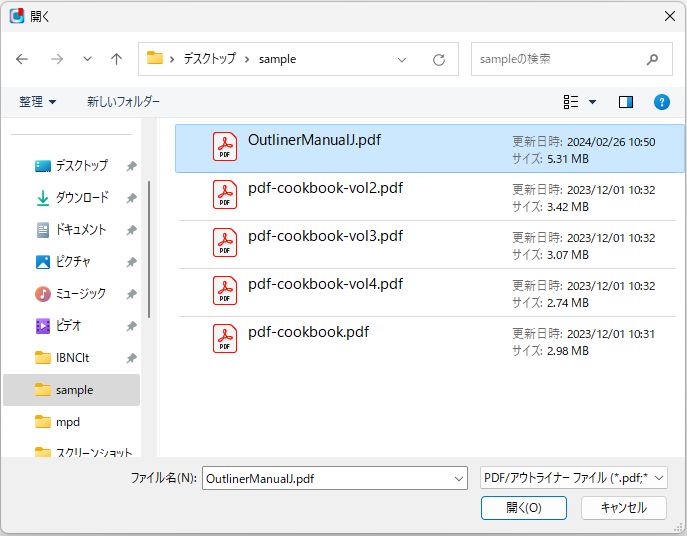Select the pdf-cookbook-vol4.pdf file

325,284
